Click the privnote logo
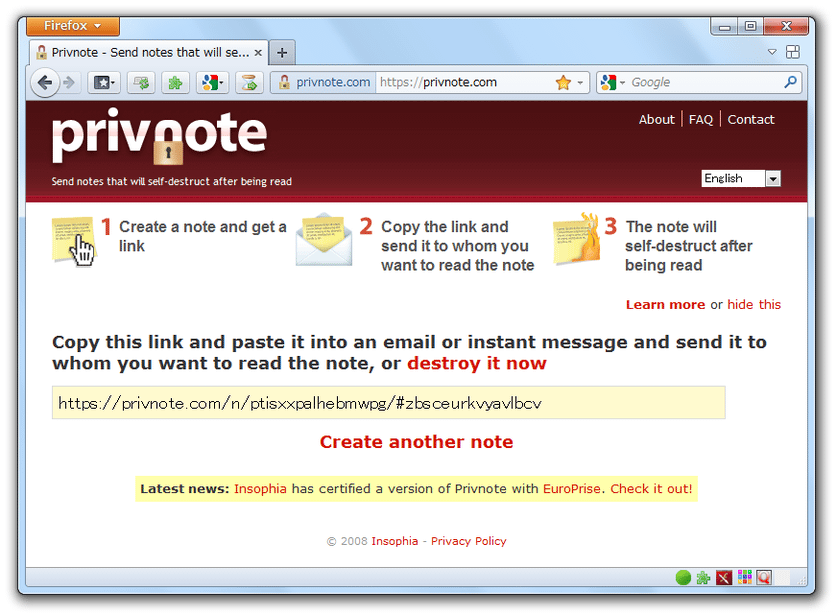Screen dimensions: 837x614 click(x=159, y=135)
